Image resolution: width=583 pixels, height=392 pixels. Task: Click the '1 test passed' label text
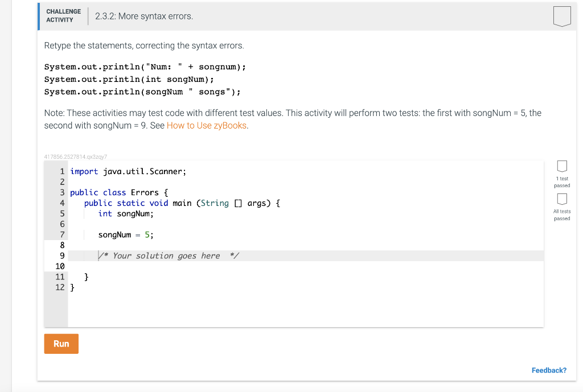click(562, 182)
